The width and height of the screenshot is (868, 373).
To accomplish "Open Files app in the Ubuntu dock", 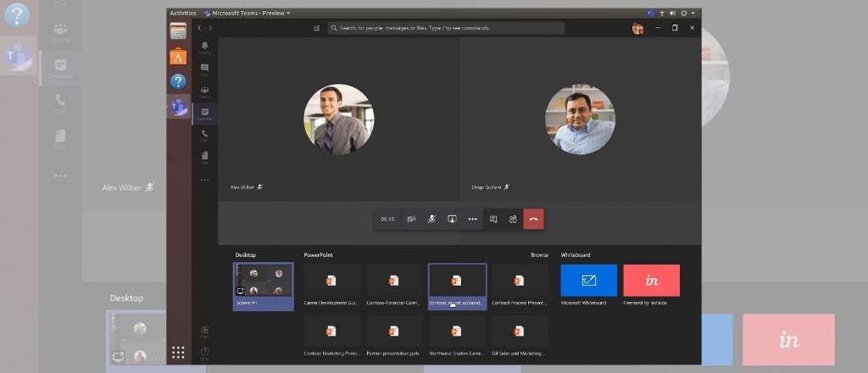I will click(178, 31).
